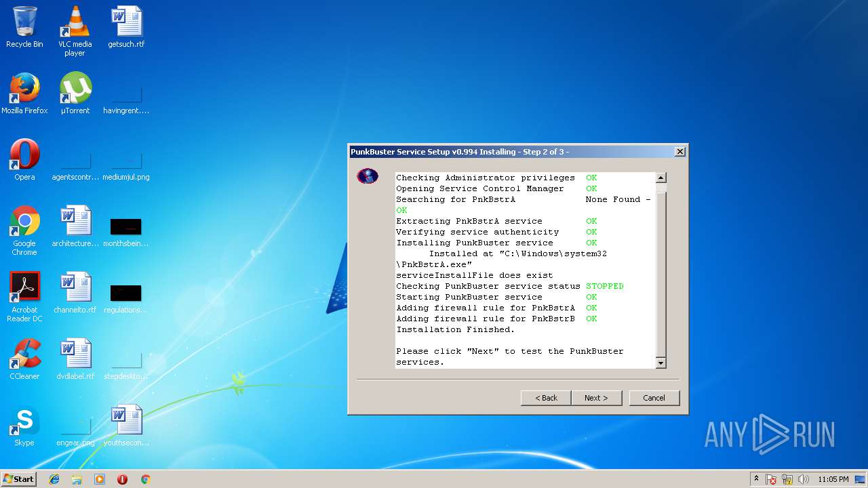Close the PunkBuster Service Setup dialog
Image resolution: width=868 pixels, height=488 pixels.
click(x=679, y=152)
